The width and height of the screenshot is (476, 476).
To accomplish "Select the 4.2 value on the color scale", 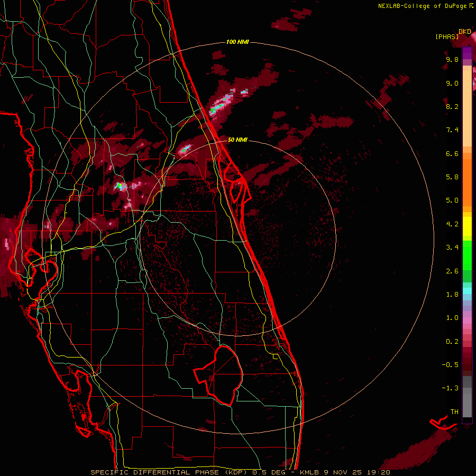I will pos(452,224).
